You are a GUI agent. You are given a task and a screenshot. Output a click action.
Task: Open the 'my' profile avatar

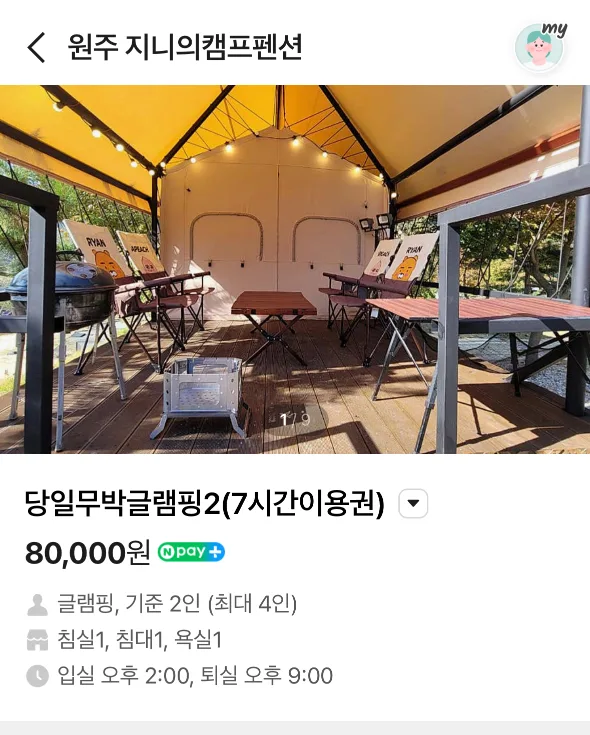(x=540, y=46)
